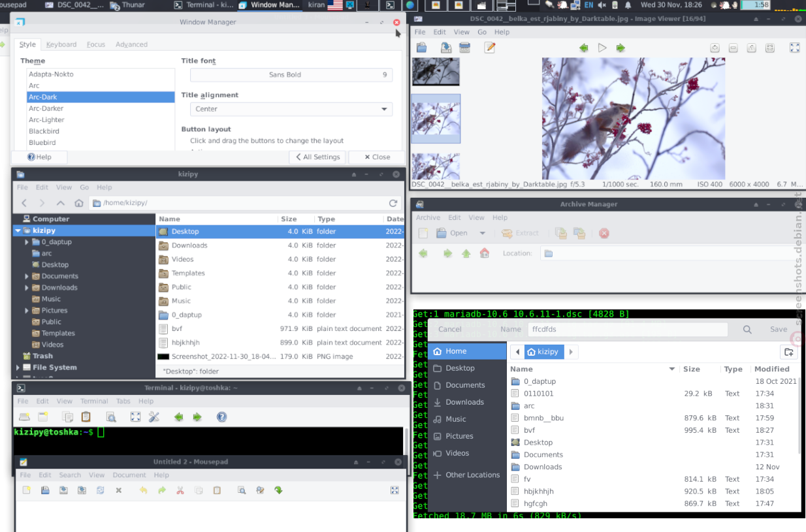806x532 pixels.
Task: Switch to Advanced tab in Window Manager
Action: pos(131,45)
